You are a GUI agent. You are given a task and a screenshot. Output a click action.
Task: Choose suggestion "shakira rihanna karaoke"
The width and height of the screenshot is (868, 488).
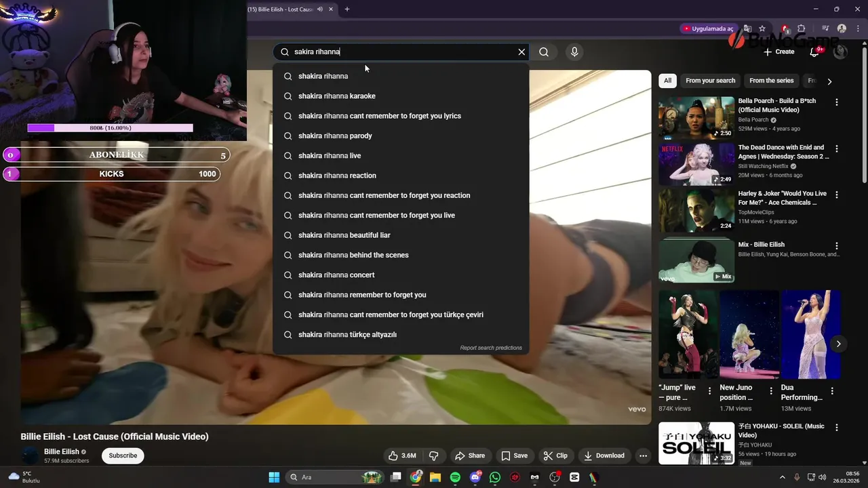401,96
